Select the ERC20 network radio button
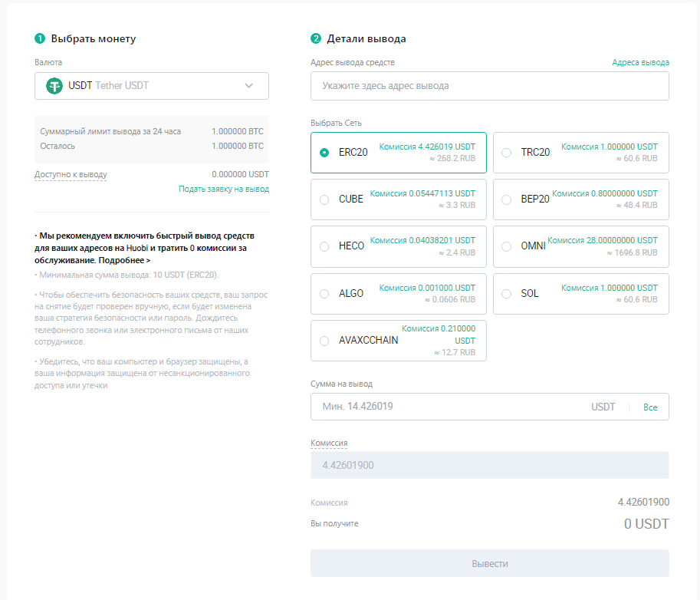The height and width of the screenshot is (600, 700). [324, 152]
